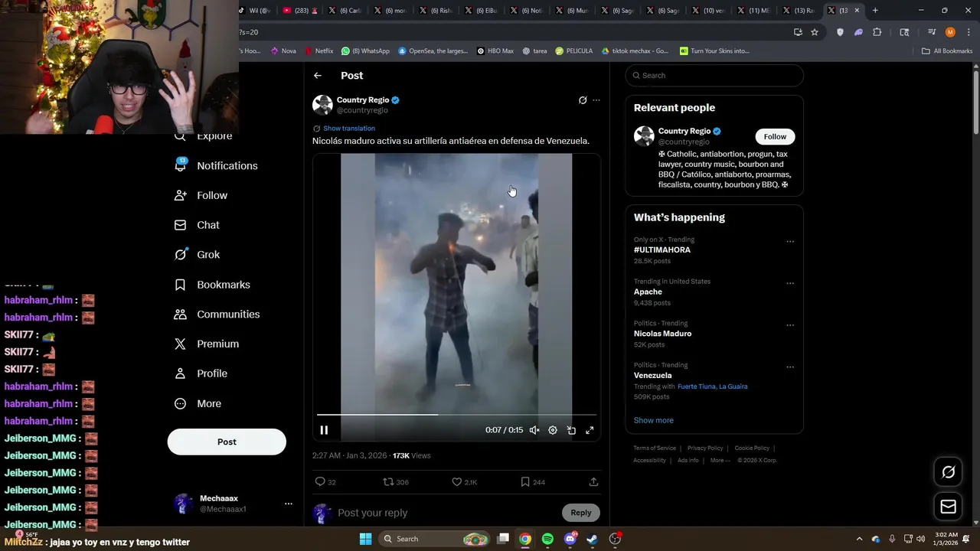Open the floating messages envelope button
The width and height of the screenshot is (980, 551).
click(949, 507)
